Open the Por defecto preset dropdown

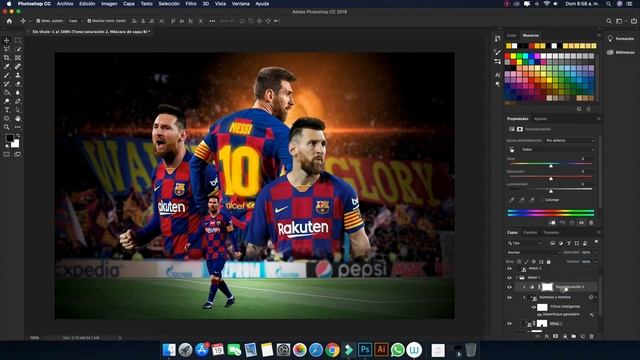[x=570, y=140]
